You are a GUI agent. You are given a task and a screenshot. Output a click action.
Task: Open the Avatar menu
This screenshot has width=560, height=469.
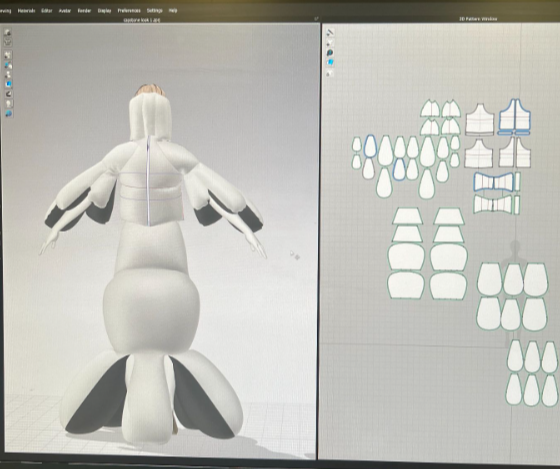(x=65, y=11)
